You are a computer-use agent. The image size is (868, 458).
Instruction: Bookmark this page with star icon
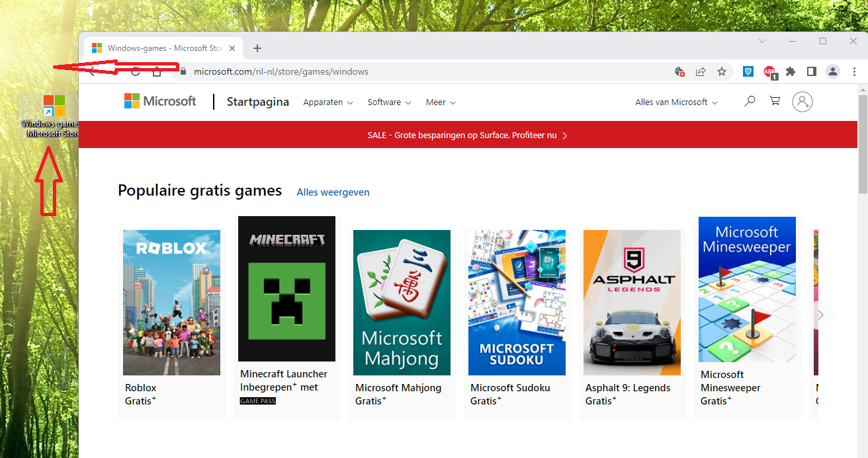coord(722,71)
